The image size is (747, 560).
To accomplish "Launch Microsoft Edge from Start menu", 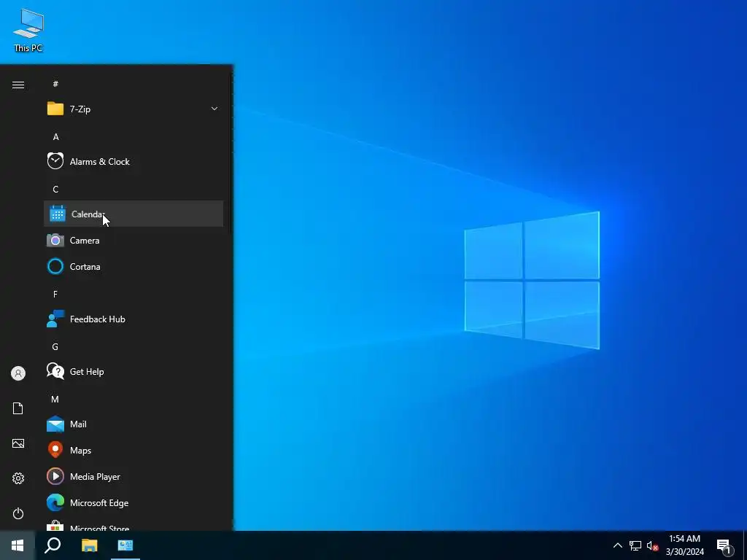I will click(x=133, y=503).
